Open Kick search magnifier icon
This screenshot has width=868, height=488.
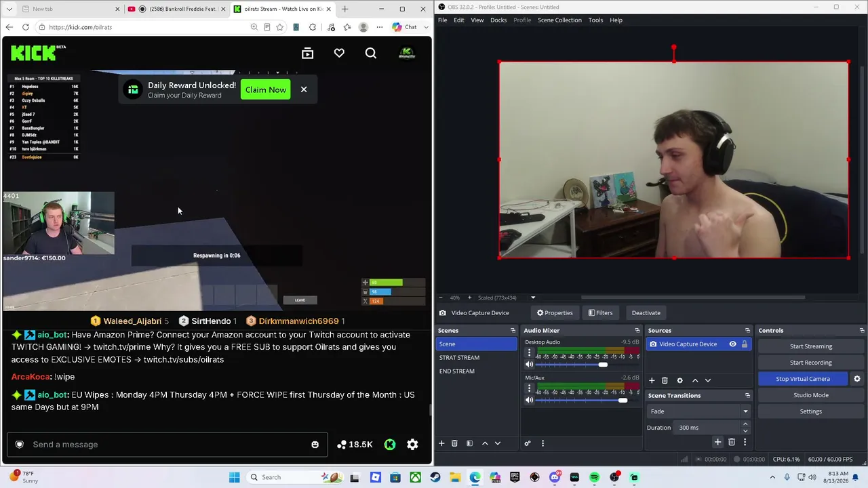(x=371, y=54)
